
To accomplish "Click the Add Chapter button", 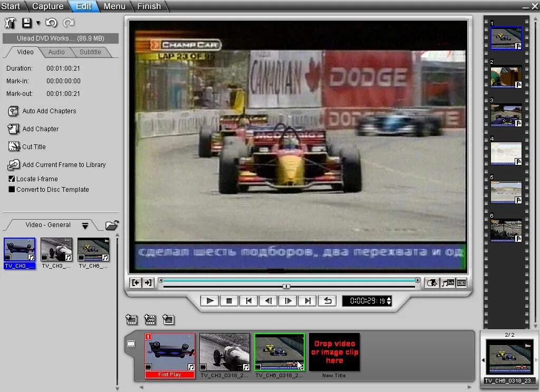I will (33, 129).
